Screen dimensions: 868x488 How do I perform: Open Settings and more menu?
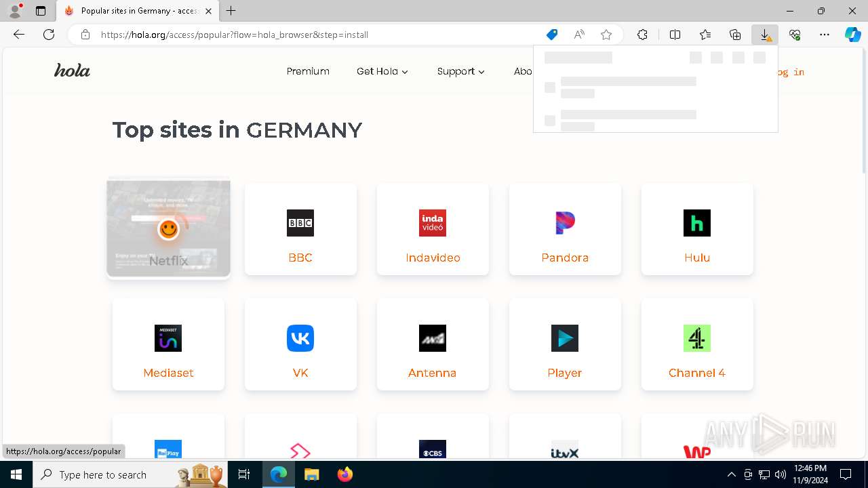coord(825,35)
